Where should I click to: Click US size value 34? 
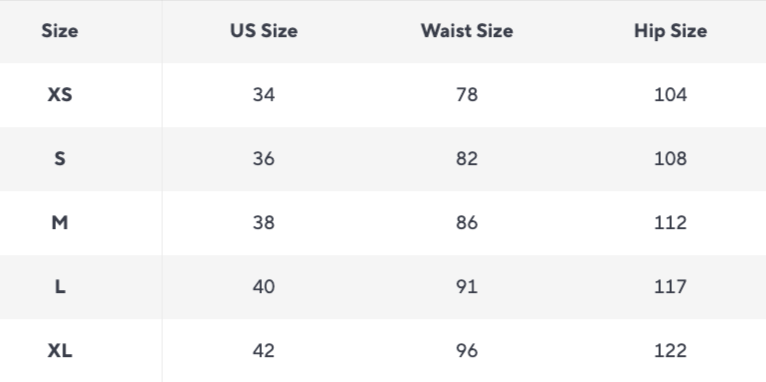tap(264, 95)
